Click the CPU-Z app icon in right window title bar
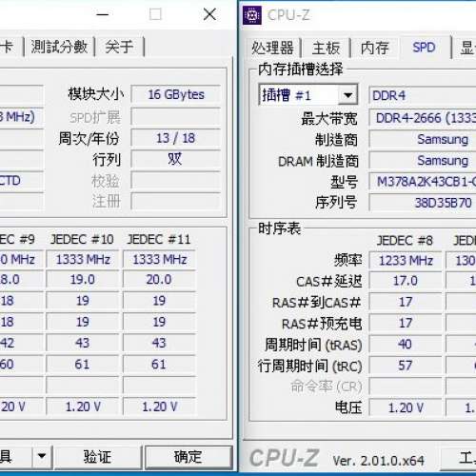 252,15
